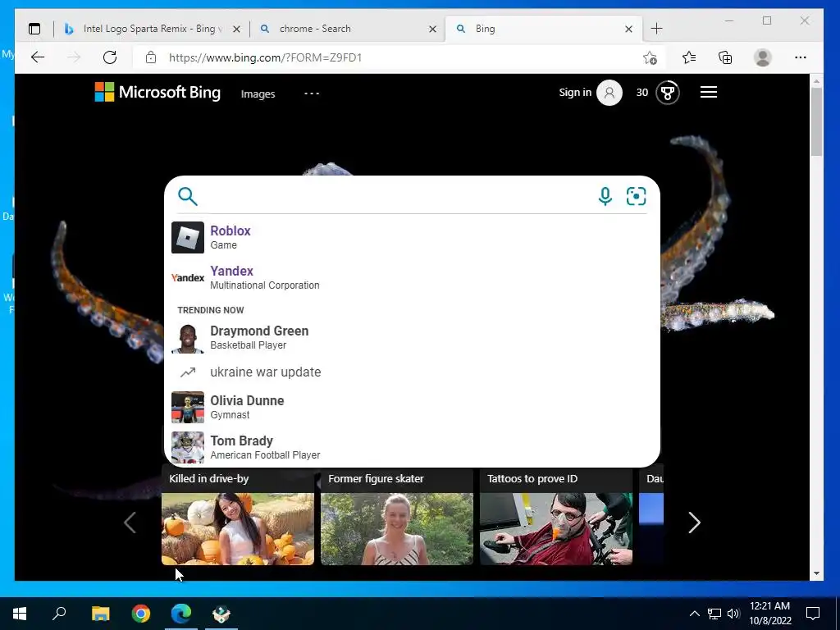
Task: Click the Microsoft Edge taskbar icon
Action: point(181,614)
